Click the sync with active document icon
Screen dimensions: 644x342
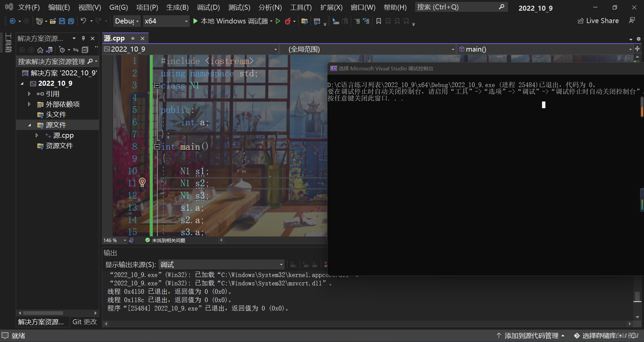click(x=76, y=50)
